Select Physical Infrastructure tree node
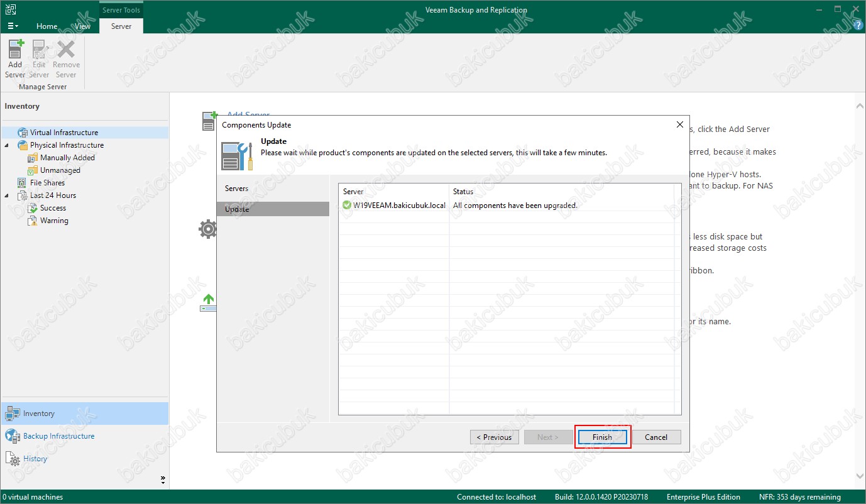 click(x=67, y=145)
